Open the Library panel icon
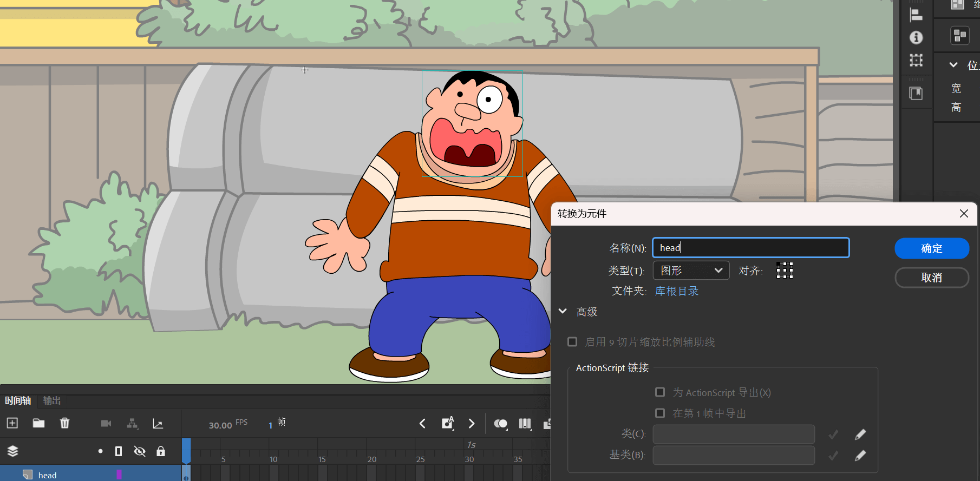The height and width of the screenshot is (481, 980). pos(916,93)
